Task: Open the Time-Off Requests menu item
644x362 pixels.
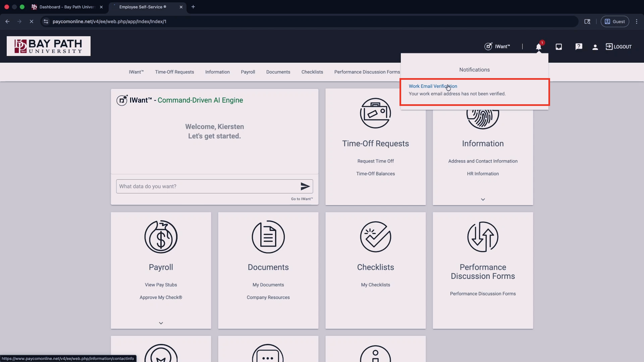Action: [x=174, y=72]
